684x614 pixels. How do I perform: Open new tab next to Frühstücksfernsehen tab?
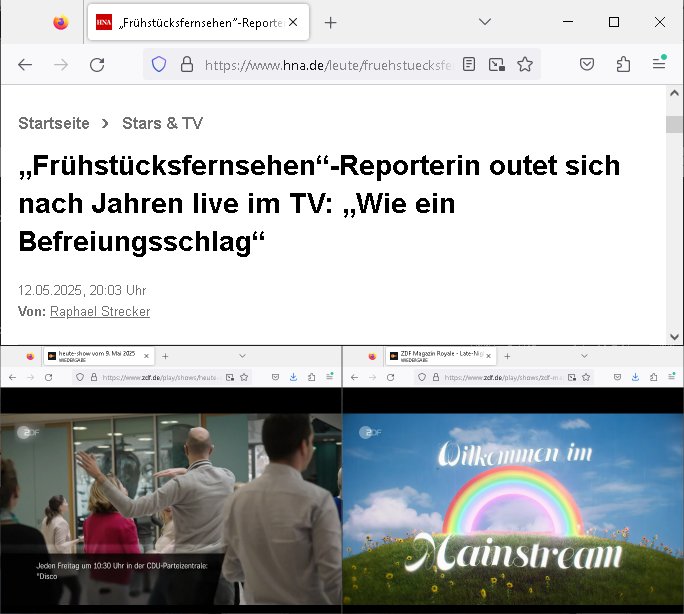point(331,22)
